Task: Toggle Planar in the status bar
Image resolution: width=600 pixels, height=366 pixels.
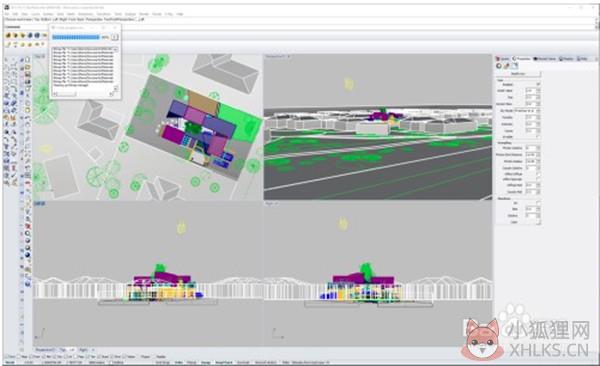Action: tap(191, 362)
